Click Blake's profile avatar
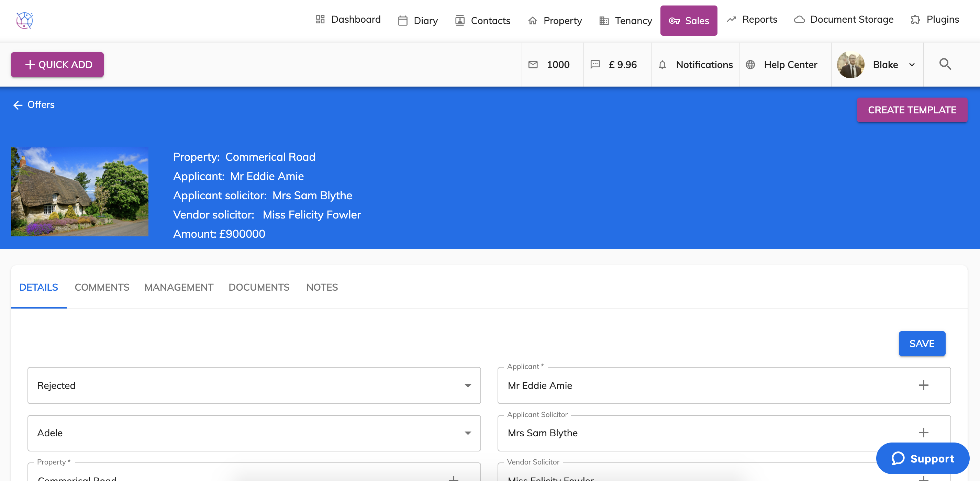The image size is (980, 481). (851, 65)
